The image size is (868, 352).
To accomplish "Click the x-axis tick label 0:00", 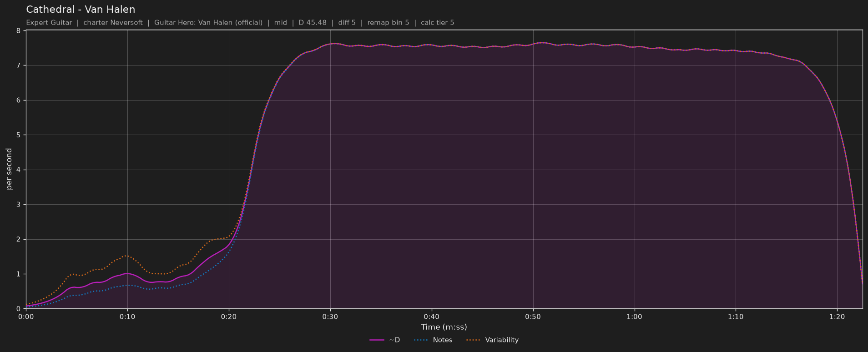I will [x=26, y=317].
